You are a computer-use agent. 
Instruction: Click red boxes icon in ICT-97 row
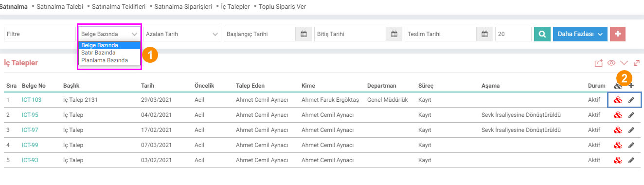pyautogui.click(x=618, y=130)
